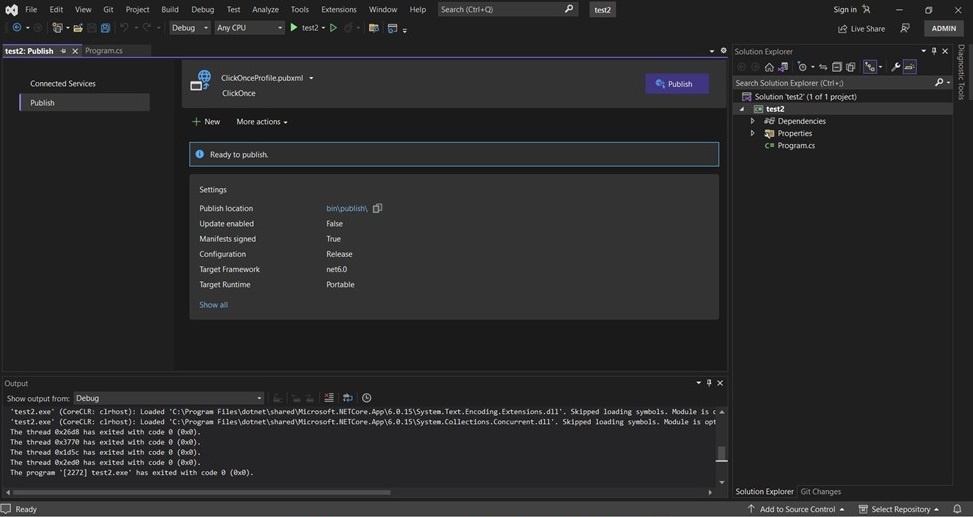The image size is (973, 517).
Task: Click the notifications bell in status bar
Action: point(957,509)
